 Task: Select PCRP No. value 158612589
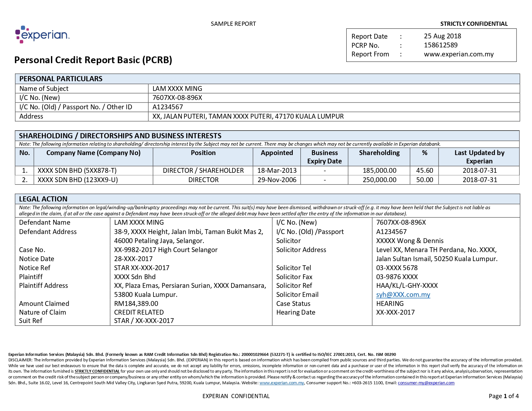[441, 45]
